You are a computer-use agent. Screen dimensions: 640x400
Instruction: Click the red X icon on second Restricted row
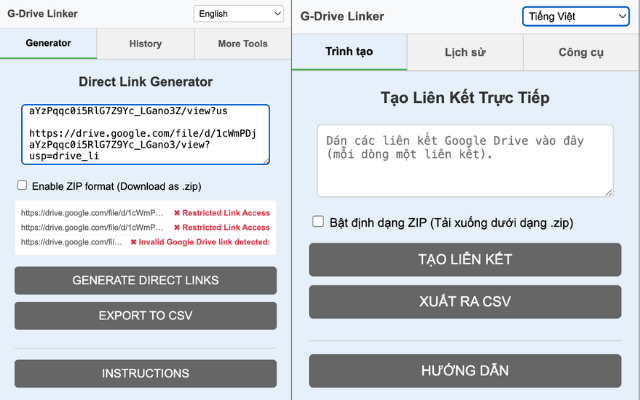point(177,228)
